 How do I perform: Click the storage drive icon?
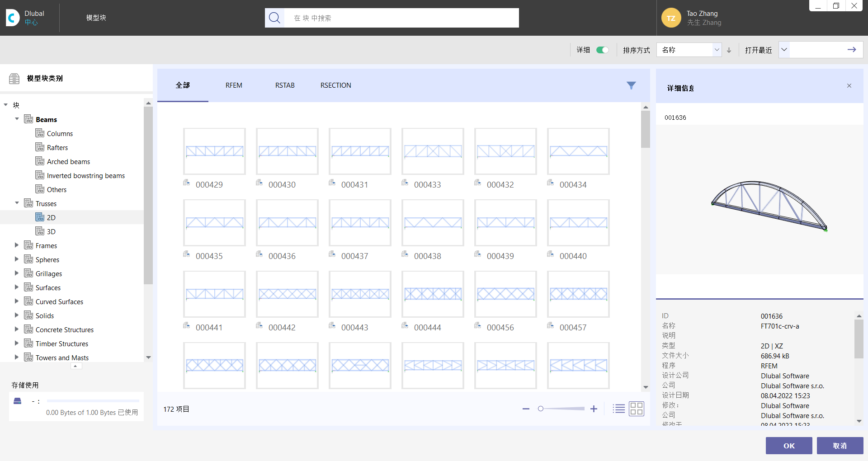18,401
